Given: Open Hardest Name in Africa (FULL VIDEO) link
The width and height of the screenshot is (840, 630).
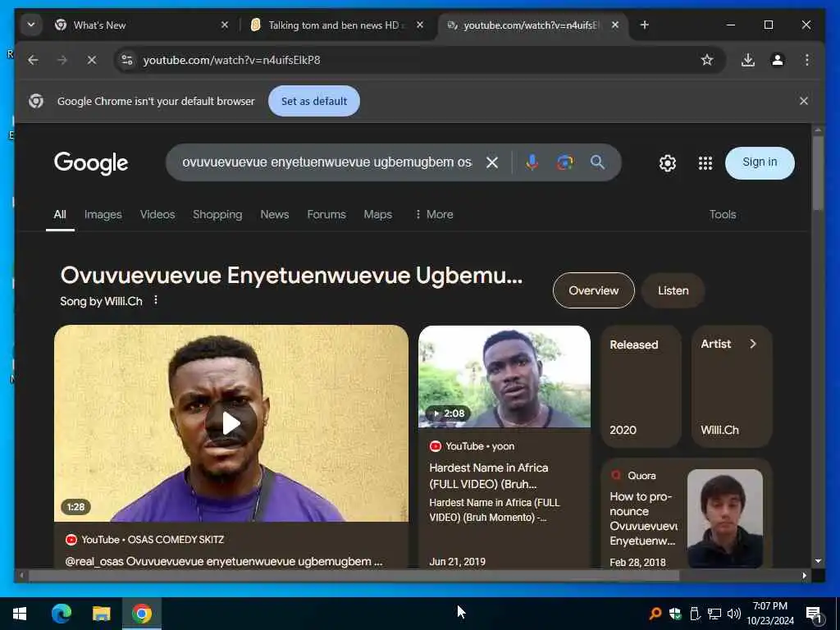Looking at the screenshot, I should click(x=489, y=476).
